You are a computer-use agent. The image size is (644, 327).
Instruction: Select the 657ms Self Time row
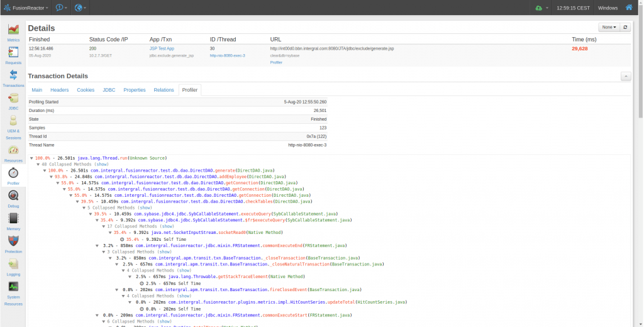170,284
